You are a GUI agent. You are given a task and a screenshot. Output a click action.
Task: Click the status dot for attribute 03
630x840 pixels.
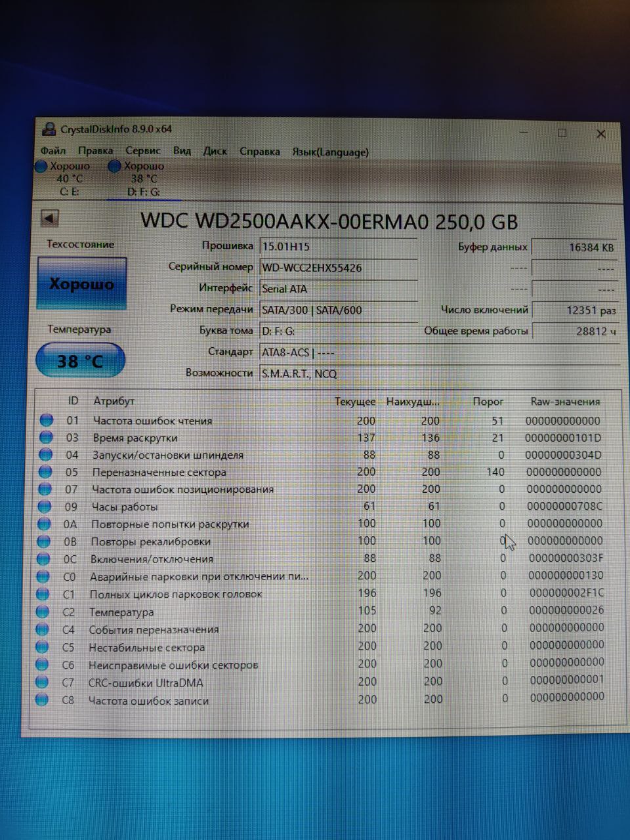46,437
